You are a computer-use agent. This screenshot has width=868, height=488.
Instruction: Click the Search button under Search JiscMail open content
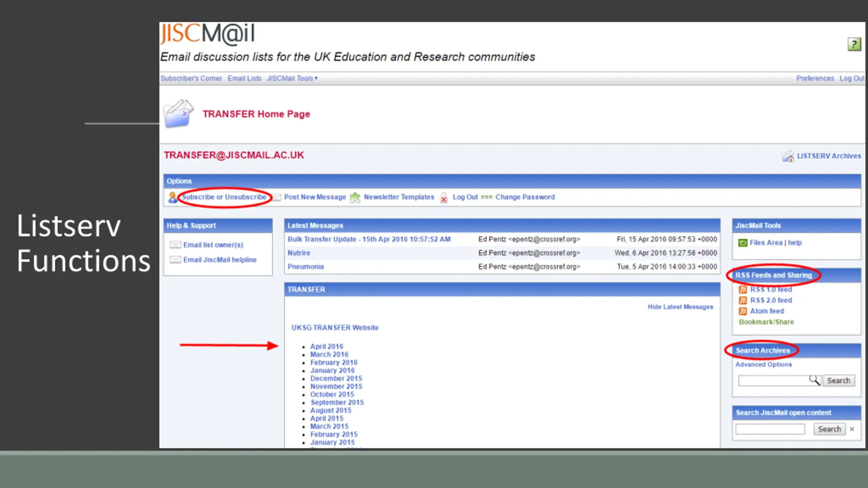[829, 429]
